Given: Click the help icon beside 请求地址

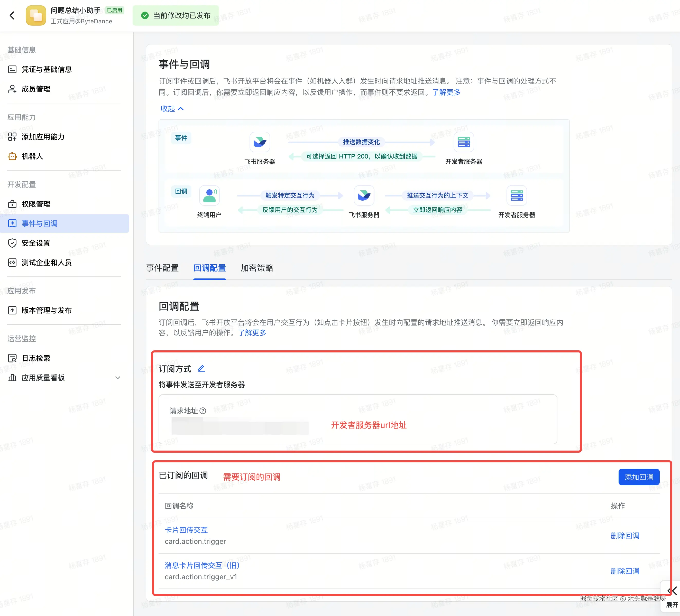Looking at the screenshot, I should point(203,411).
